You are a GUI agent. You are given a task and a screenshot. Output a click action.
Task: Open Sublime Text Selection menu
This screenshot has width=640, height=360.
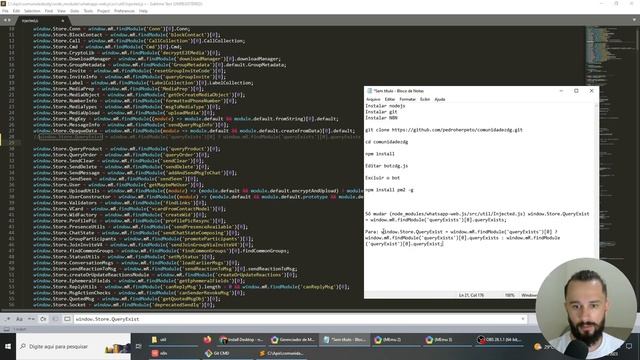click(32, 11)
